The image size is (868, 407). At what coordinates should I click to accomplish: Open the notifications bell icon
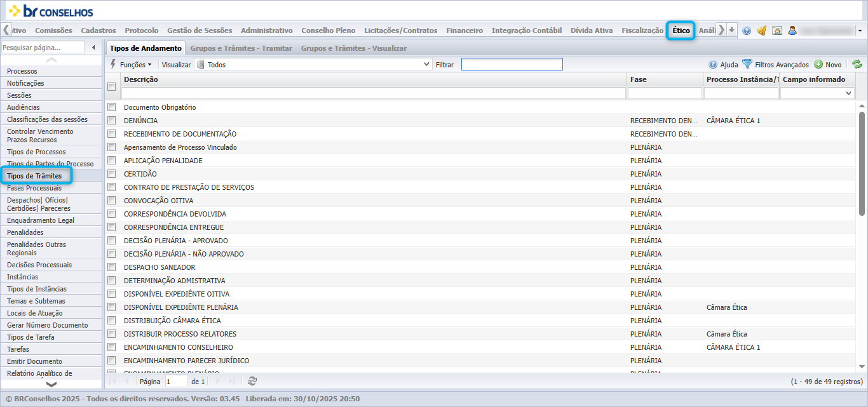[761, 30]
